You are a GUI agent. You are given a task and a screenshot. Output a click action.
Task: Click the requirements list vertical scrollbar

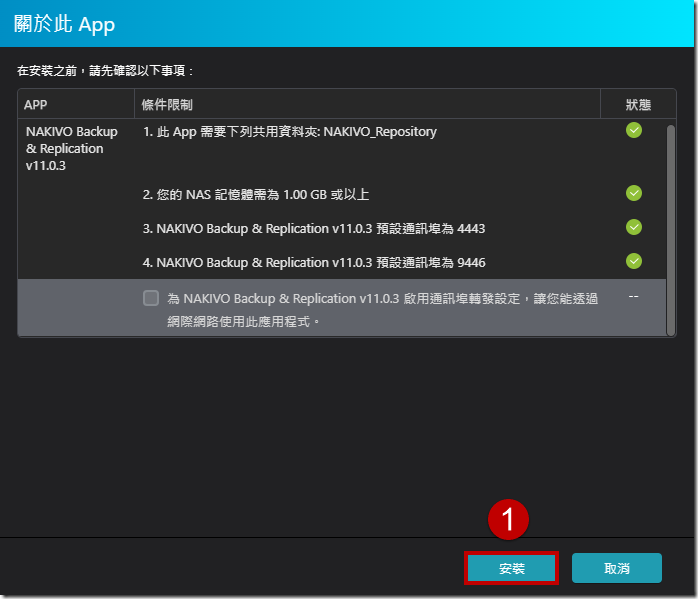click(x=670, y=230)
